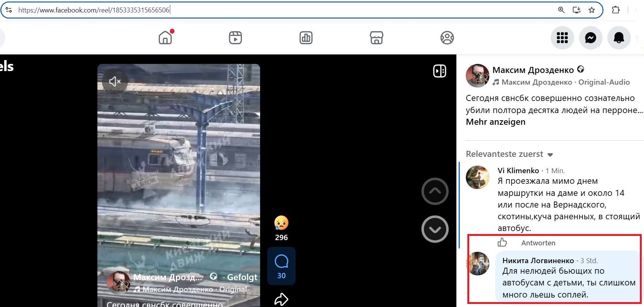
Task: Open the Reels tab icon
Action: 236,38
